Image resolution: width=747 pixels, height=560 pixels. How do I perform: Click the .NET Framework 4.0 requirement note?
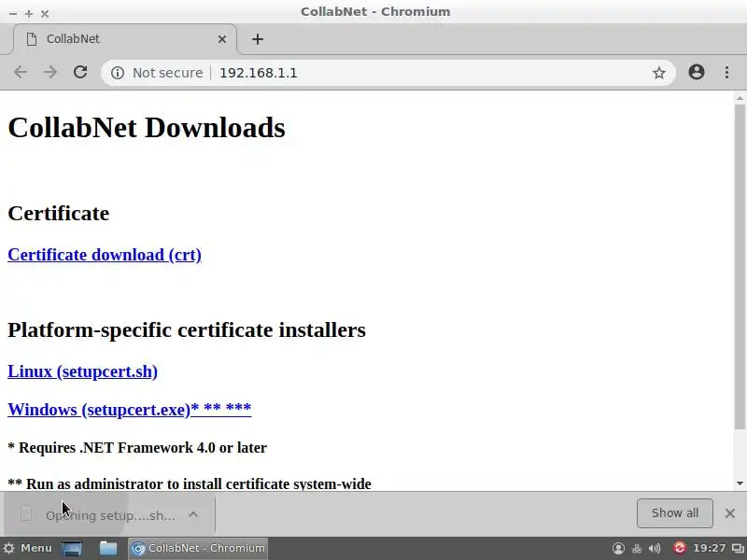pos(137,448)
